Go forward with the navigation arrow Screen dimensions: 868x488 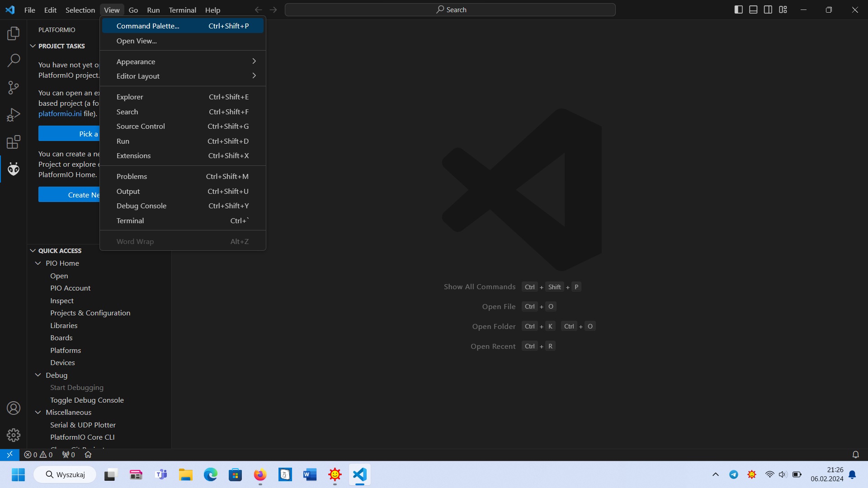[x=273, y=10]
